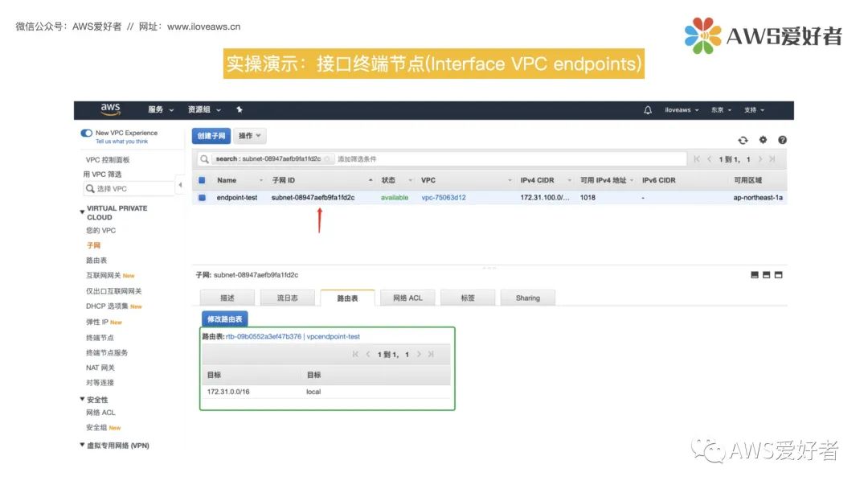Go to previous page of the route table list

367,355
